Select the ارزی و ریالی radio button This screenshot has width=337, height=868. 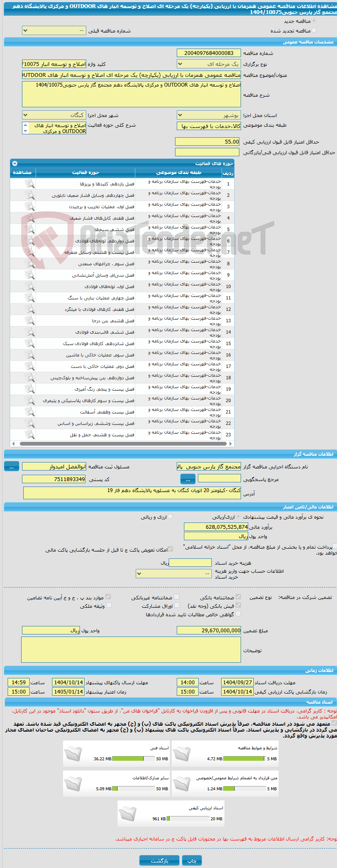point(170,517)
